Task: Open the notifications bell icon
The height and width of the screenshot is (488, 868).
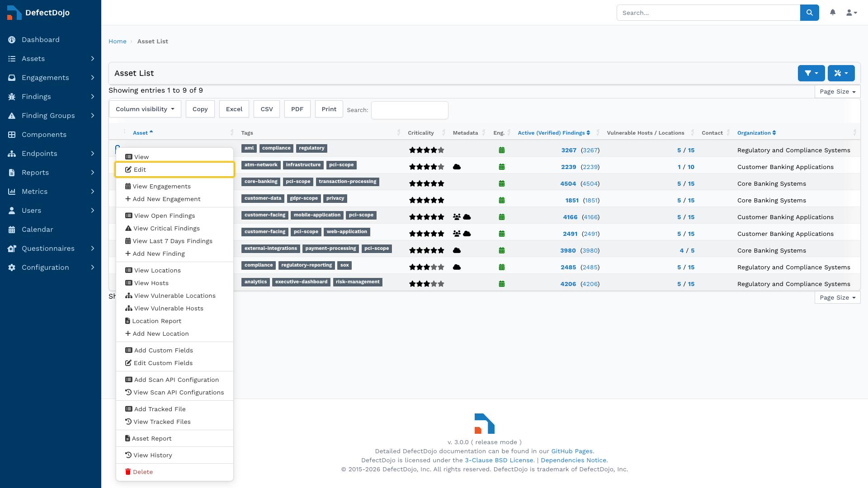Action: click(x=833, y=13)
